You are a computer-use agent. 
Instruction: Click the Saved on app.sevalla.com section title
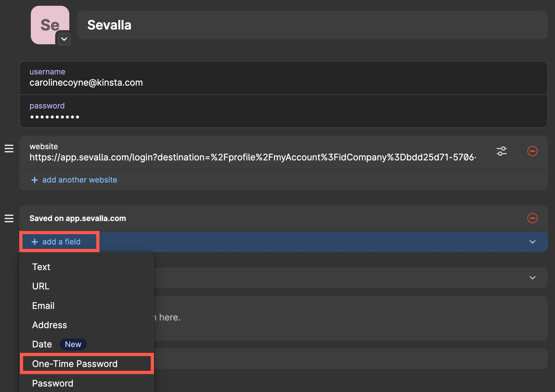click(78, 218)
